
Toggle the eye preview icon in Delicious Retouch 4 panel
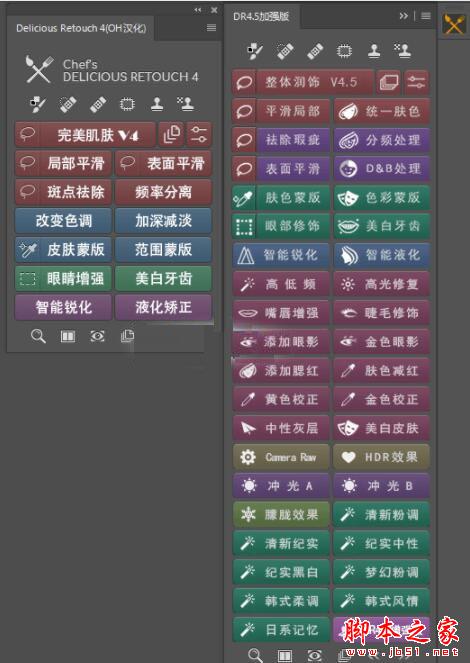98,336
